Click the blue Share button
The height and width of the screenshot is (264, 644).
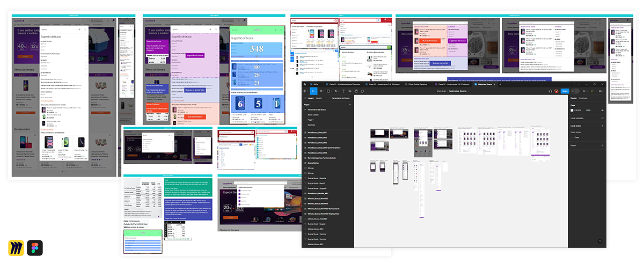click(x=565, y=91)
